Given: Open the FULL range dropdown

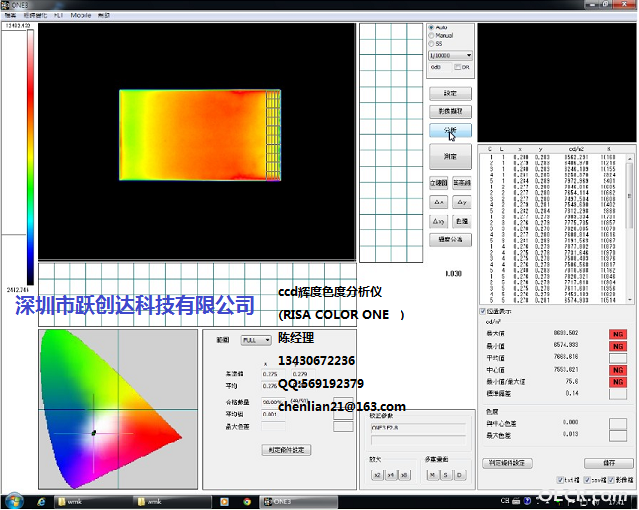Looking at the screenshot, I should point(256,340).
